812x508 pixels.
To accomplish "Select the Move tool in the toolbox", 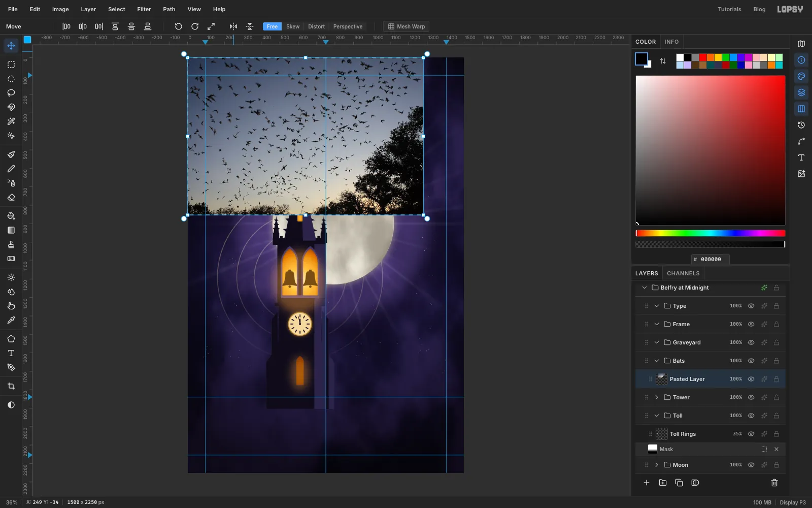I will point(11,46).
